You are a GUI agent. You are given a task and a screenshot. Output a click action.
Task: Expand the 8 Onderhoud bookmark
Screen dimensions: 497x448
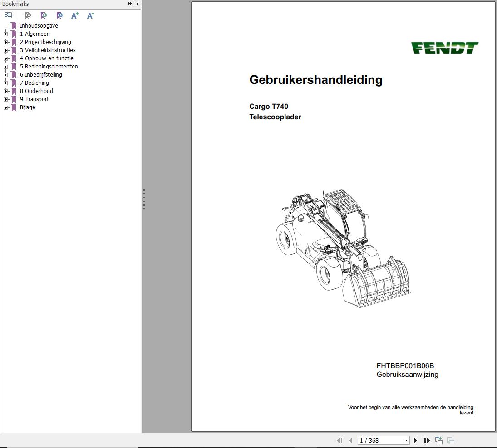point(5,91)
